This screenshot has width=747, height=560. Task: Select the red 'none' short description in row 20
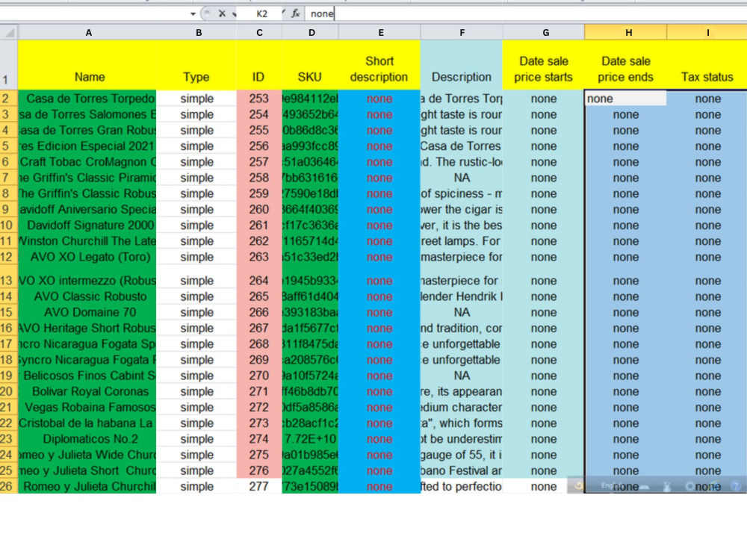pyautogui.click(x=379, y=391)
